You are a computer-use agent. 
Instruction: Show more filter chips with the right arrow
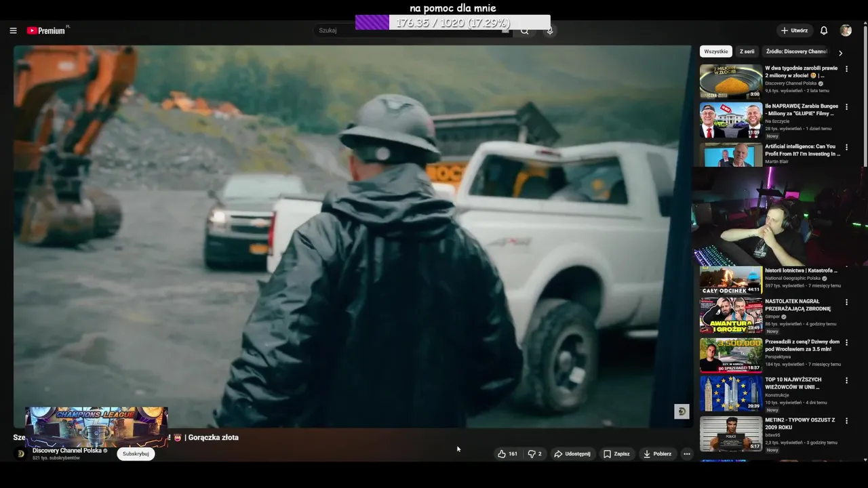[x=840, y=52]
